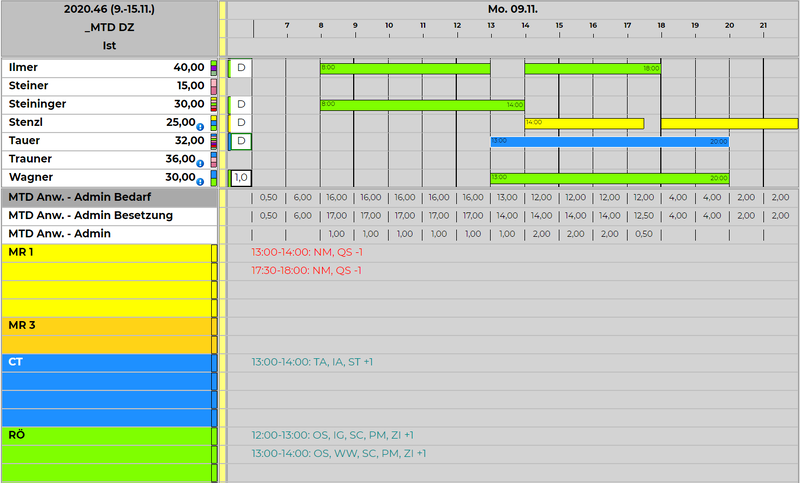Click the D marker in Ilmer's row
Viewport: 800px width, 483px height.
click(x=240, y=68)
